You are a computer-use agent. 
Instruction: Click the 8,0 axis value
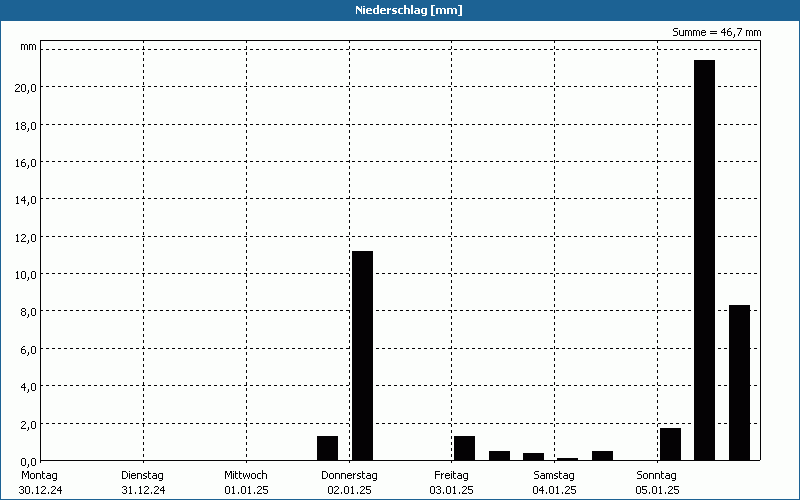click(x=28, y=312)
